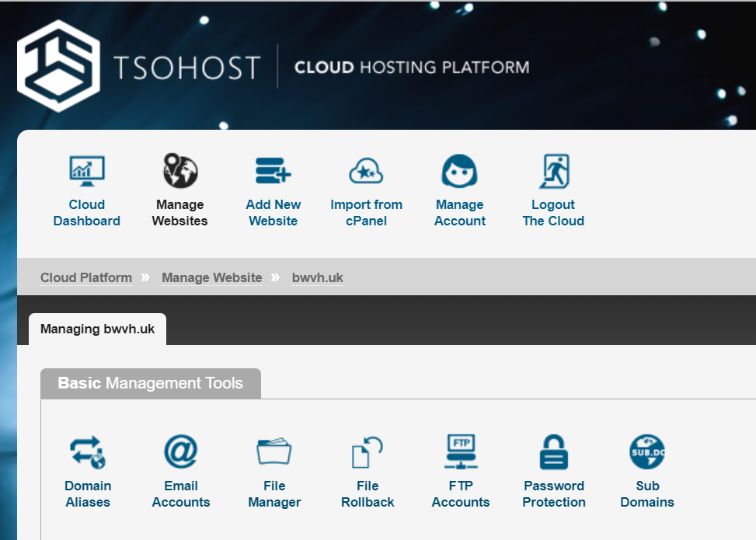Launch the File Manager text link
Screen dimensions: 756x540
(x=274, y=493)
